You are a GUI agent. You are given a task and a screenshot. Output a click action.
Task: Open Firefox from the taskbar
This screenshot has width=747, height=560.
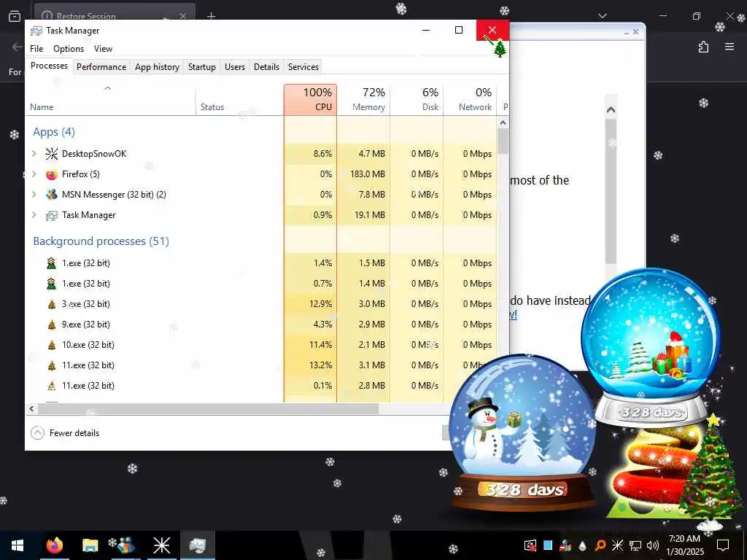[54, 545]
